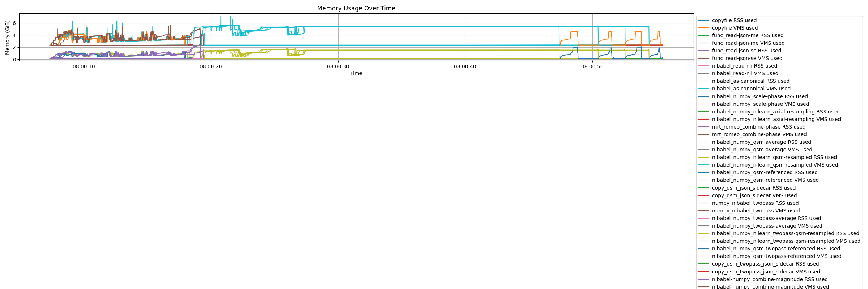This screenshot has height=289, width=868.
Task: Select nibabel_numpy_qsm-average RSS used legend item
Action: click(x=754, y=142)
